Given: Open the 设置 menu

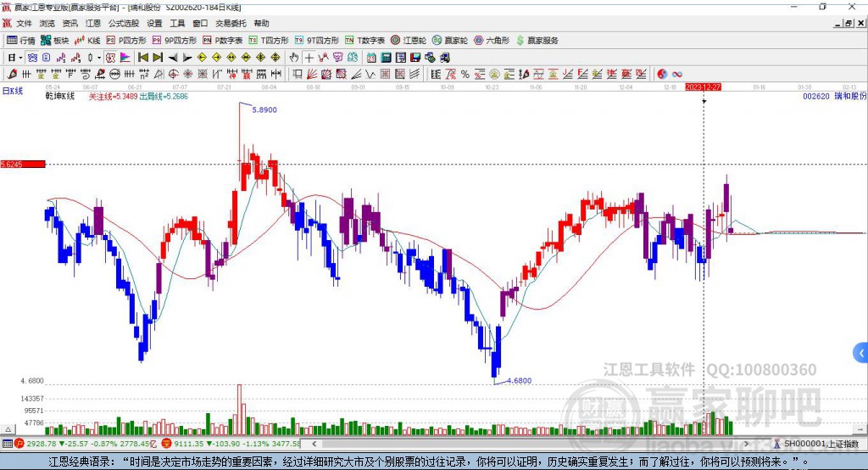Looking at the screenshot, I should tap(154, 23).
